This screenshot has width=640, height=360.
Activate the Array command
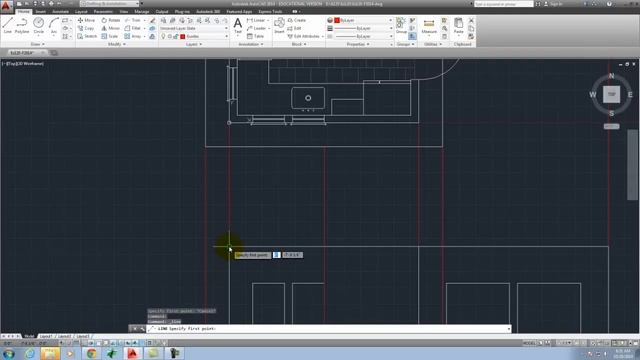click(x=133, y=36)
